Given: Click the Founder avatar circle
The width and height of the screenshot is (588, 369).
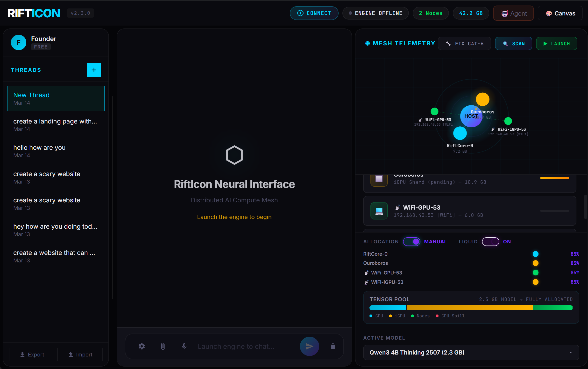Looking at the screenshot, I should click(x=19, y=42).
